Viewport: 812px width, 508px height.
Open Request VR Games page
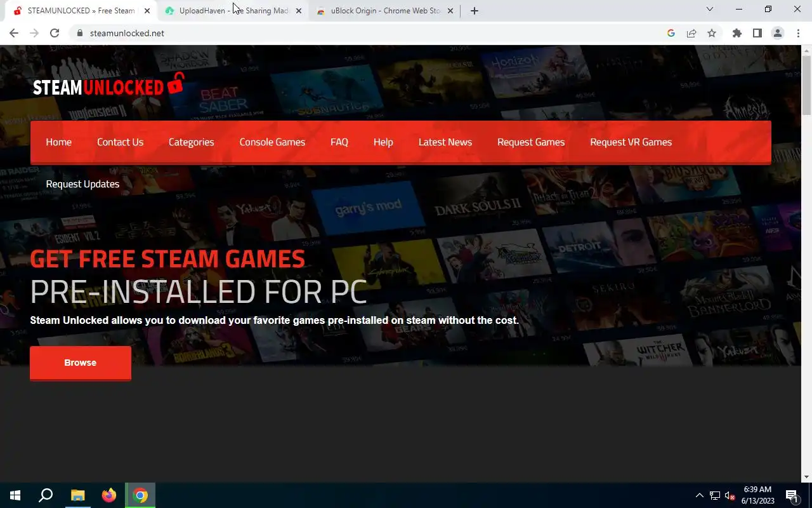[x=631, y=142]
